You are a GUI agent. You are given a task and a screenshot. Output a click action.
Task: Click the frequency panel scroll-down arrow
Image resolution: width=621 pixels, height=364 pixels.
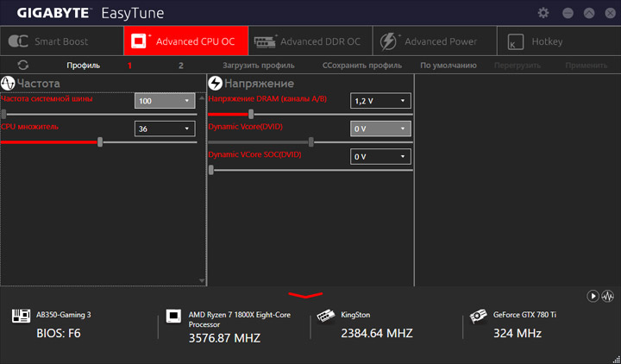point(202,281)
